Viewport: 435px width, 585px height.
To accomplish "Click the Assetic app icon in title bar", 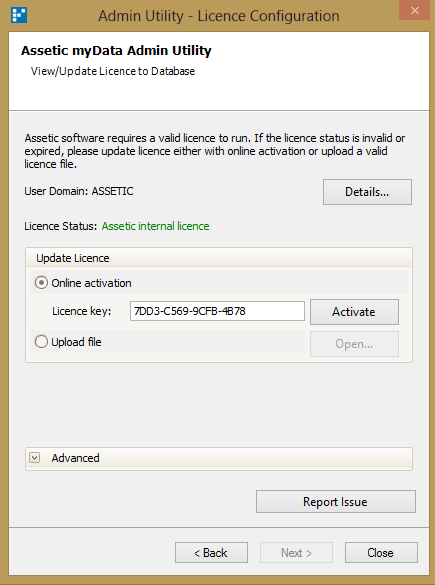I will click(19, 15).
